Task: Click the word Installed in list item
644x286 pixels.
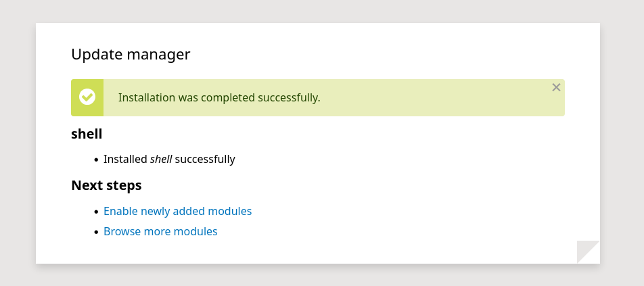Action: tap(125, 159)
